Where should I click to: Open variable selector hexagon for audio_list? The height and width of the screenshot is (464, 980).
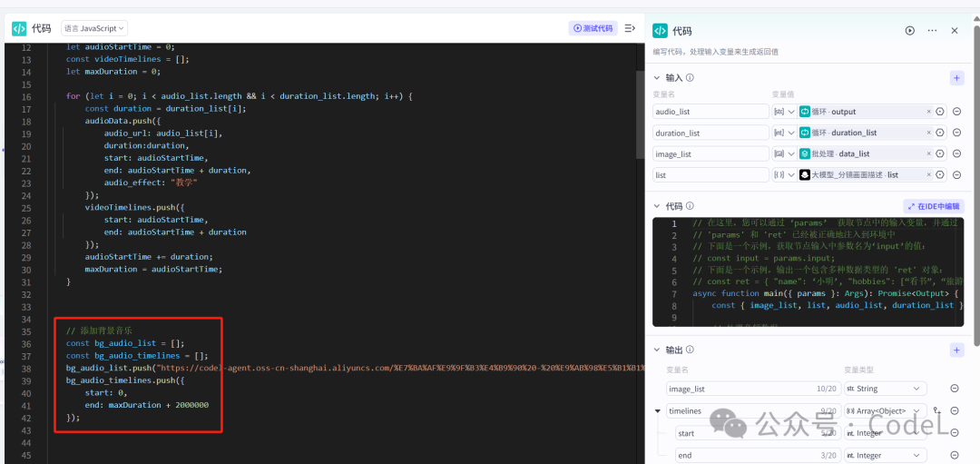940,112
